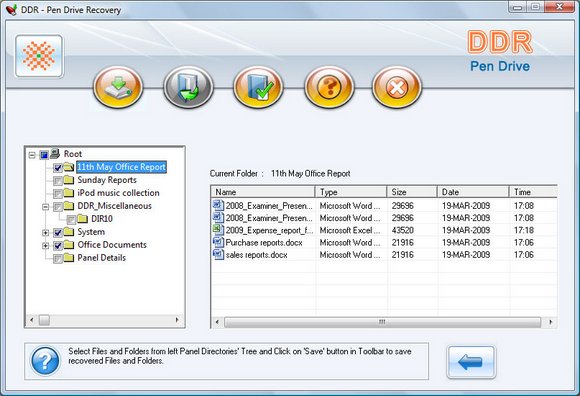The image size is (580, 396).
Task: Select the Office Documents folder label
Action: [112, 245]
